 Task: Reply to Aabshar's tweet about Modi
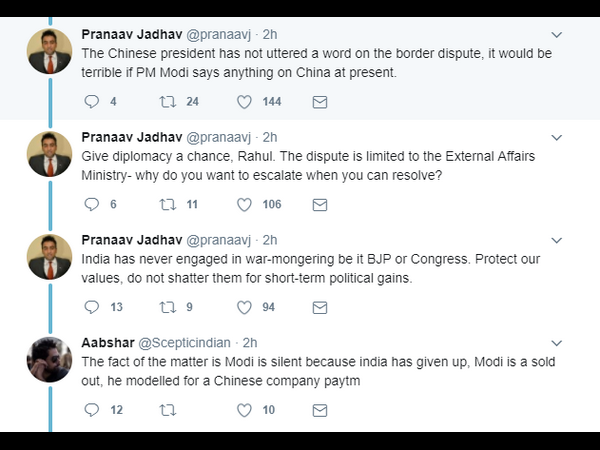pos(92,409)
